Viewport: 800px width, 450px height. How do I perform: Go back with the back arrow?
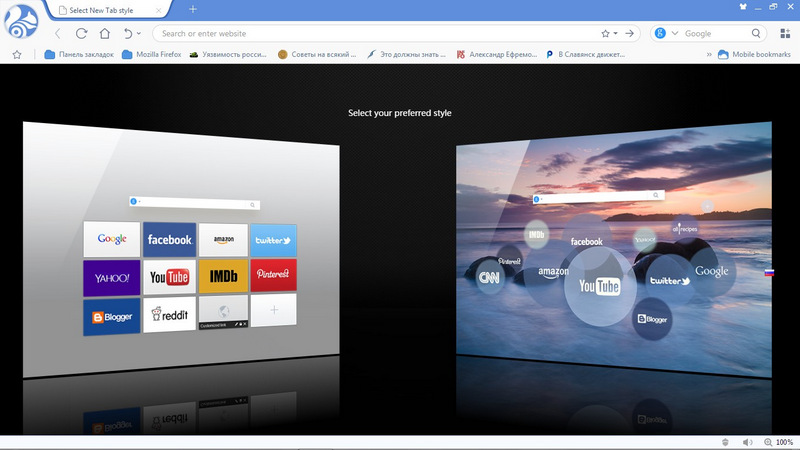pyautogui.click(x=58, y=34)
